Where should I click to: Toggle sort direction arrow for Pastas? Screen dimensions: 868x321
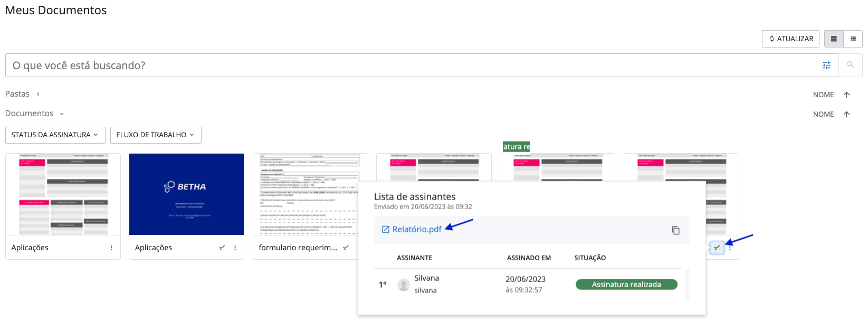(x=846, y=95)
